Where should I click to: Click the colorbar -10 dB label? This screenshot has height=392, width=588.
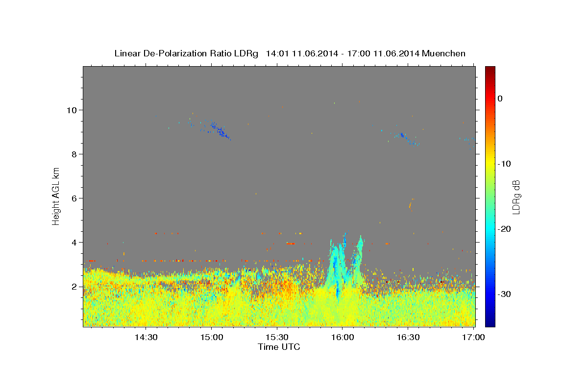coord(504,164)
